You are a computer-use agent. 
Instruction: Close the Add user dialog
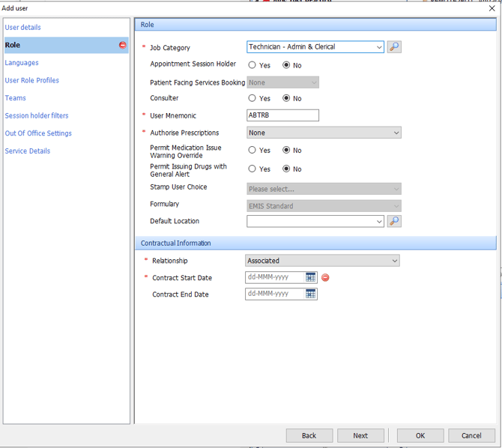pos(492,8)
